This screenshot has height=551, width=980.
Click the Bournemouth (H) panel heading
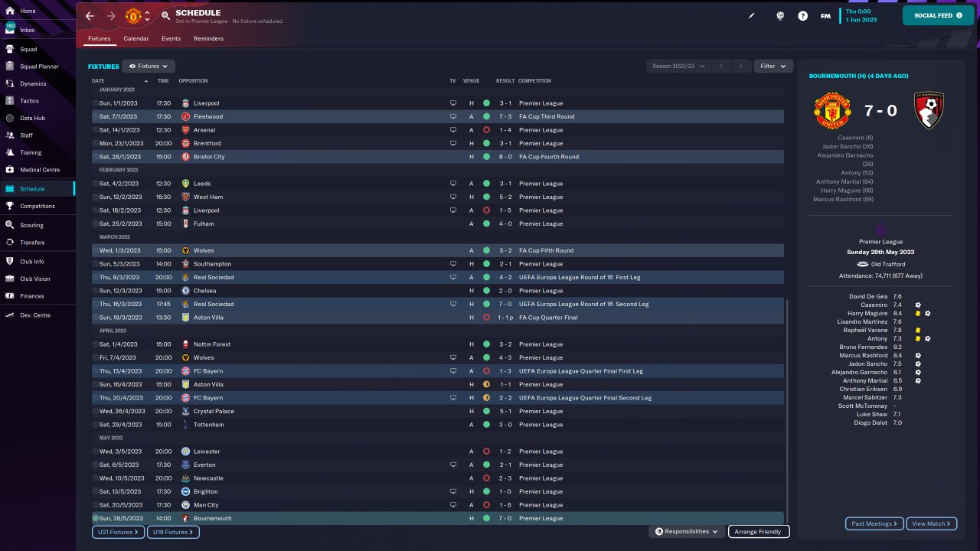tap(858, 76)
